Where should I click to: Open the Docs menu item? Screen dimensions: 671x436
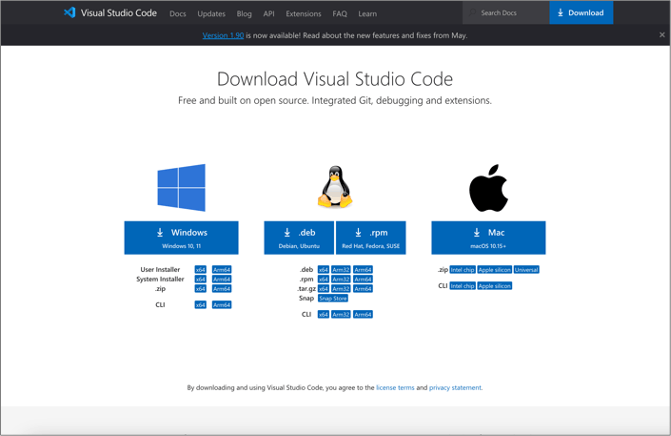178,14
